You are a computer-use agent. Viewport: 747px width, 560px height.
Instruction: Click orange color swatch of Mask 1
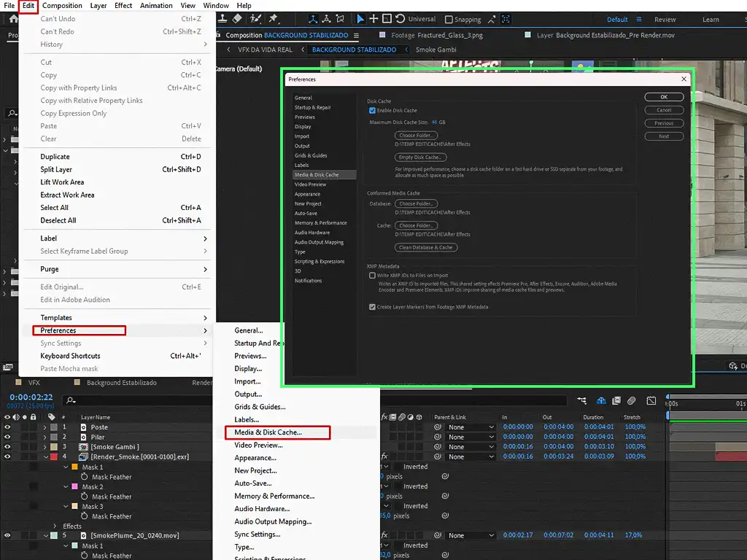[x=75, y=467]
